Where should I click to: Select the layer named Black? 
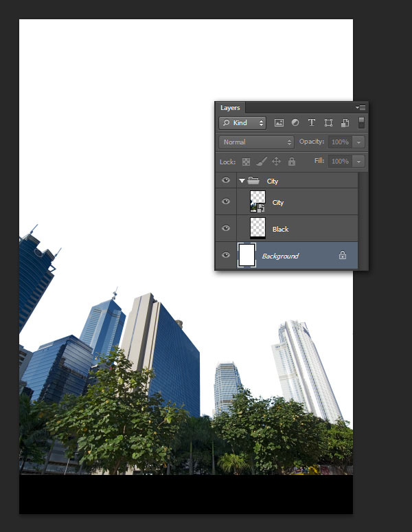pyautogui.click(x=280, y=229)
